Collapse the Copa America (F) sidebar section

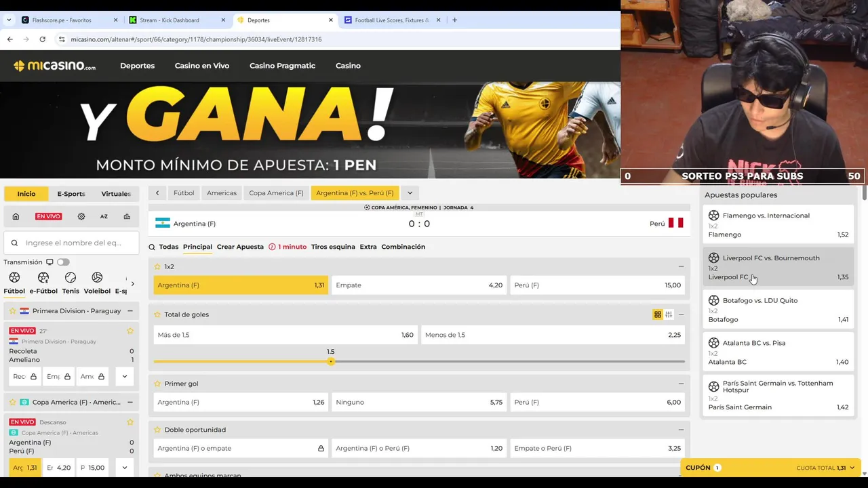pyautogui.click(x=130, y=402)
